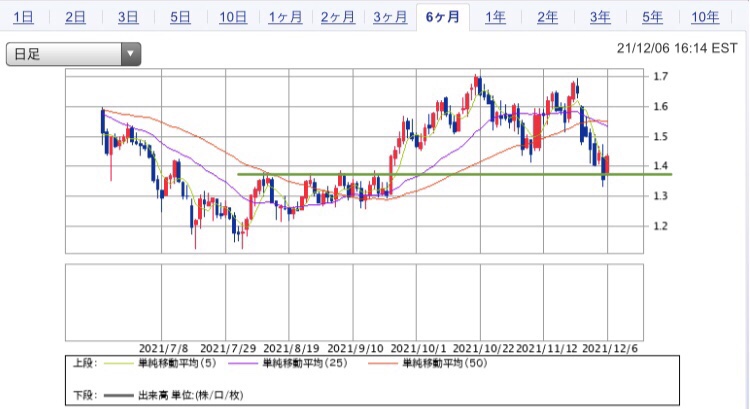Viewport: 750px width, 409px height.
Task: Click the gray 出来高 line swatch
Action: point(118,396)
